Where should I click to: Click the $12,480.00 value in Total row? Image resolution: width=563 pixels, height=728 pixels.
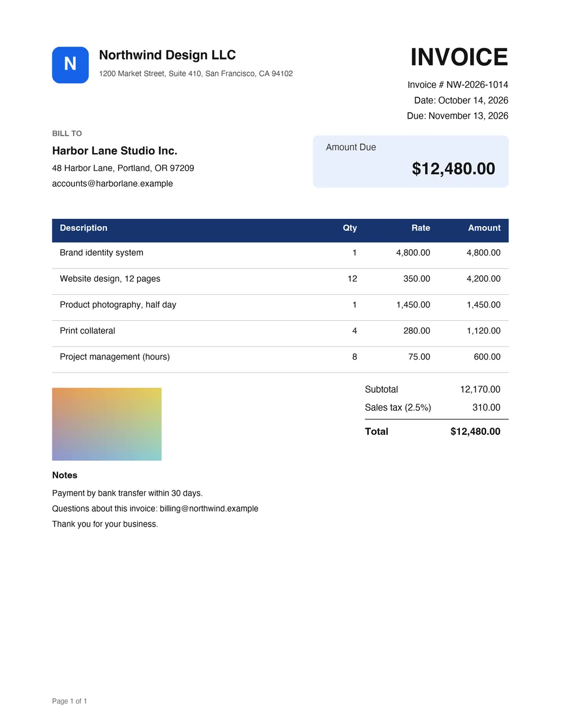[475, 432]
